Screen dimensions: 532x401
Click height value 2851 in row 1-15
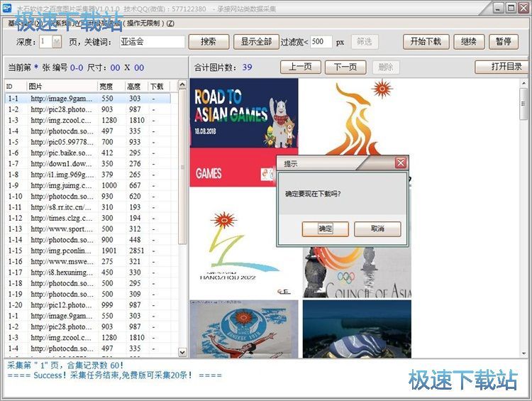136,251
